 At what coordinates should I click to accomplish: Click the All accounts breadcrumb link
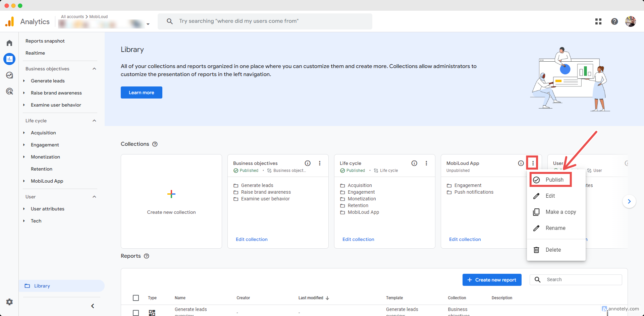coord(72,17)
